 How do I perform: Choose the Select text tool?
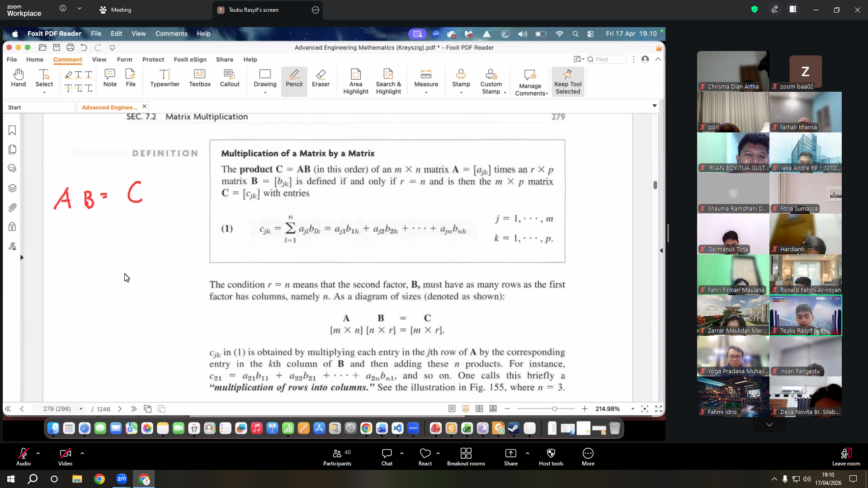pos(44,78)
